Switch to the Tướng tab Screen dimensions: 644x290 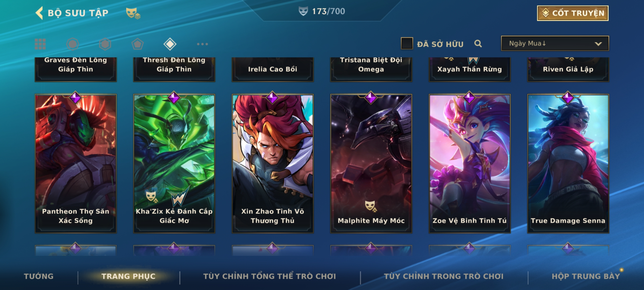click(x=39, y=276)
